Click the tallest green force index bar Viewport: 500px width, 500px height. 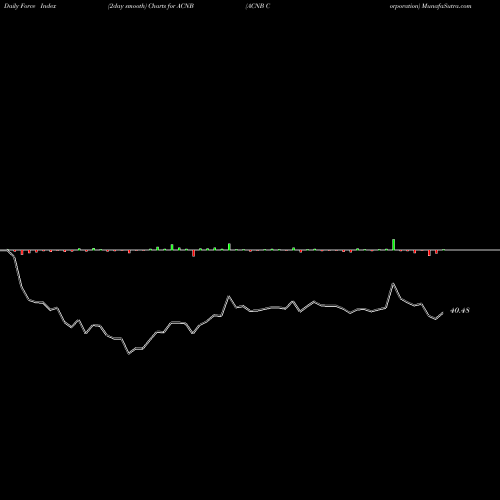[394, 244]
